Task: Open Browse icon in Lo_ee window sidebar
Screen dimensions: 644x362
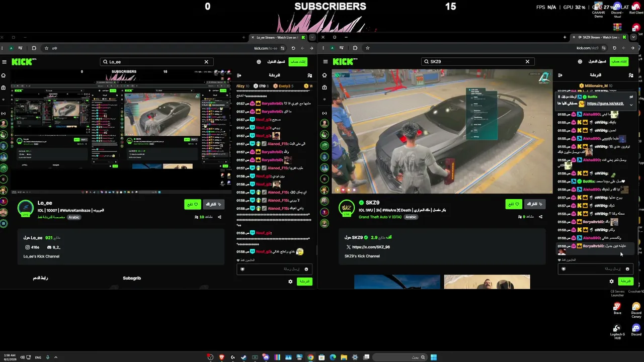Action: (4, 87)
